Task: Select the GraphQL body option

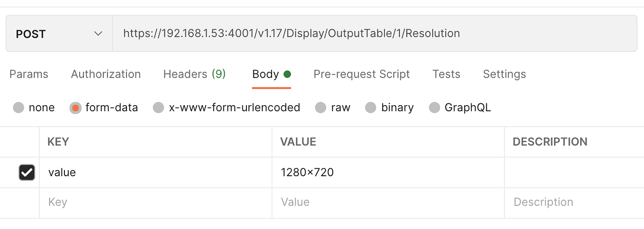Action: coord(434,108)
